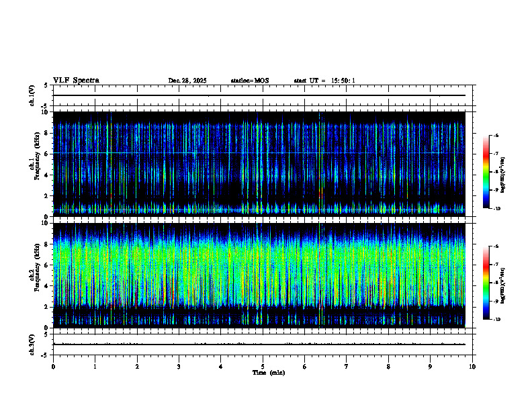Click the 6 kHz horizontal line in ch.1 spectrogram
This screenshot has height=411, width=532.
coord(259,153)
